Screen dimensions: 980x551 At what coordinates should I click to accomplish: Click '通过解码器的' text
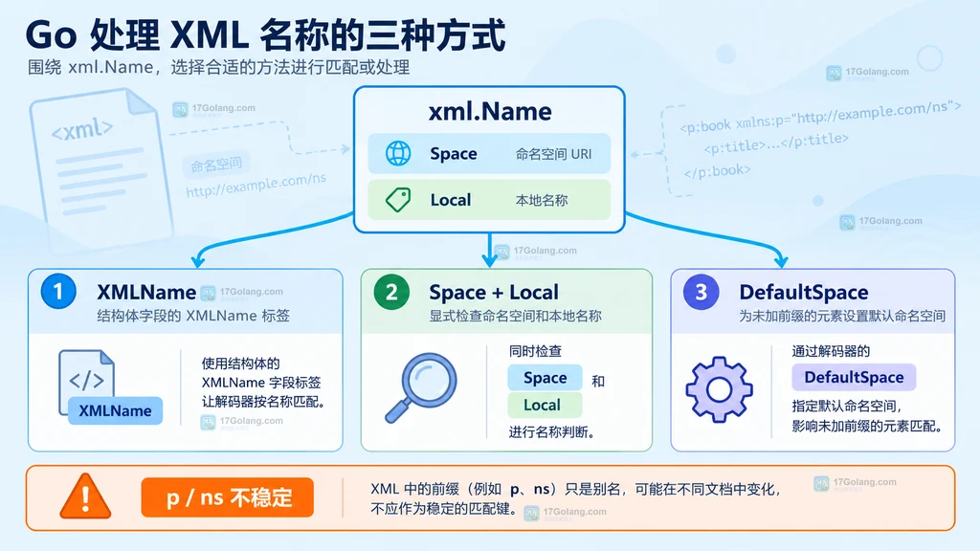[831, 351]
